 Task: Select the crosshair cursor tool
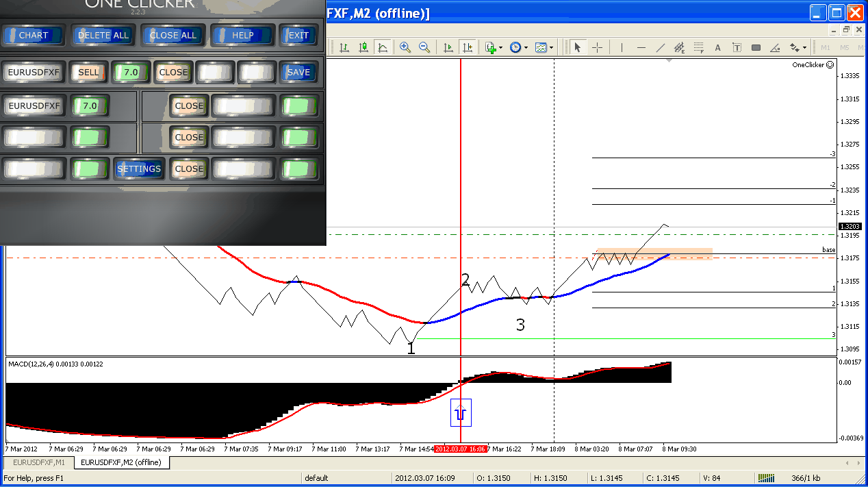pyautogui.click(x=597, y=47)
